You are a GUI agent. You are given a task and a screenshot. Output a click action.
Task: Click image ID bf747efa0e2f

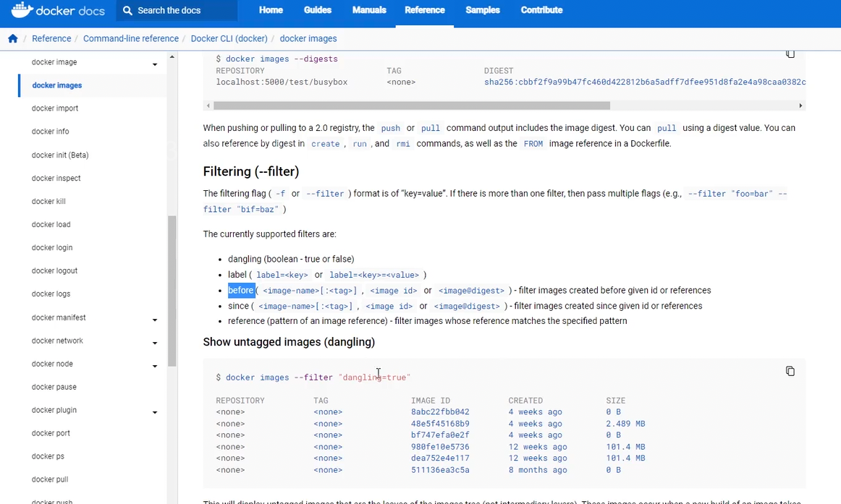coord(440,435)
